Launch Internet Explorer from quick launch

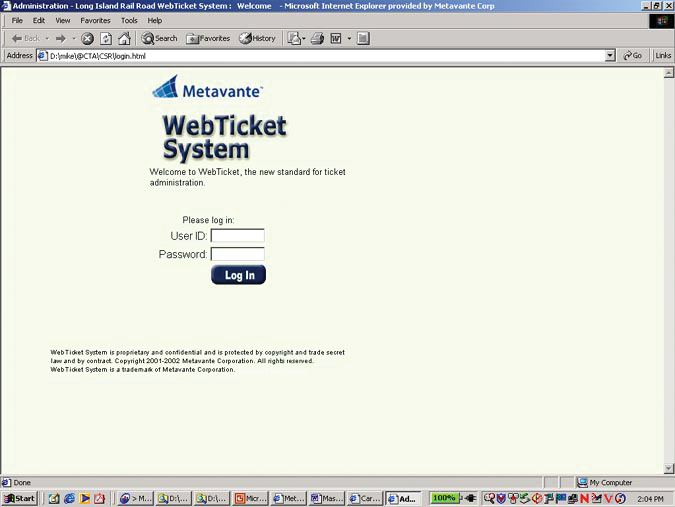click(69, 498)
